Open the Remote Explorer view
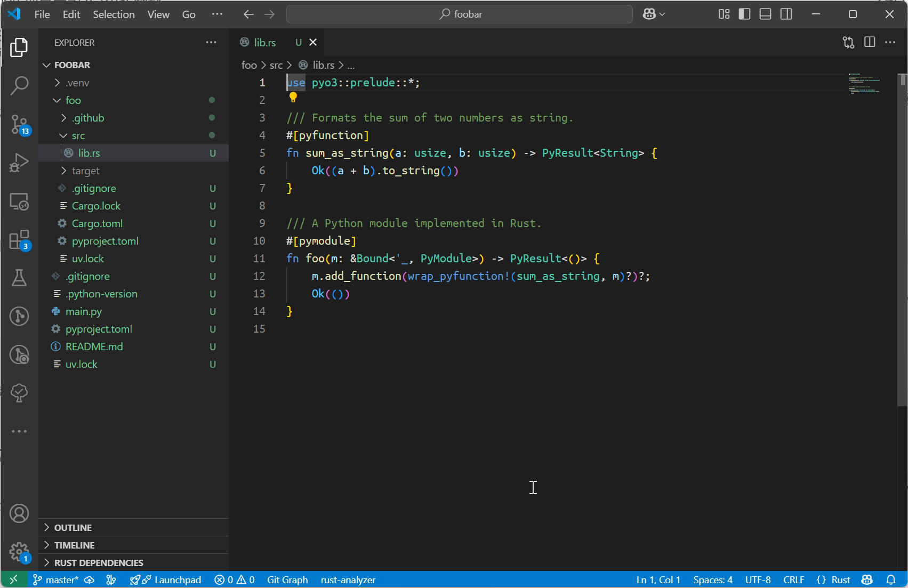 [19, 202]
